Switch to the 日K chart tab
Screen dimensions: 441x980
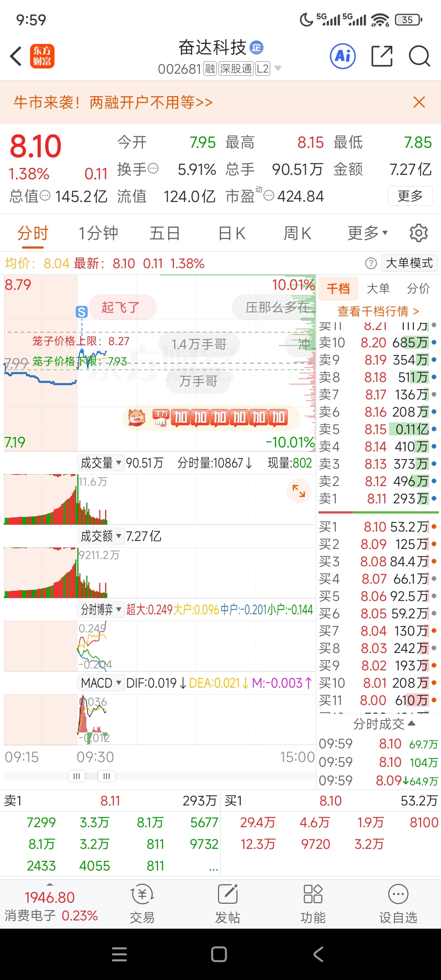pos(232,233)
